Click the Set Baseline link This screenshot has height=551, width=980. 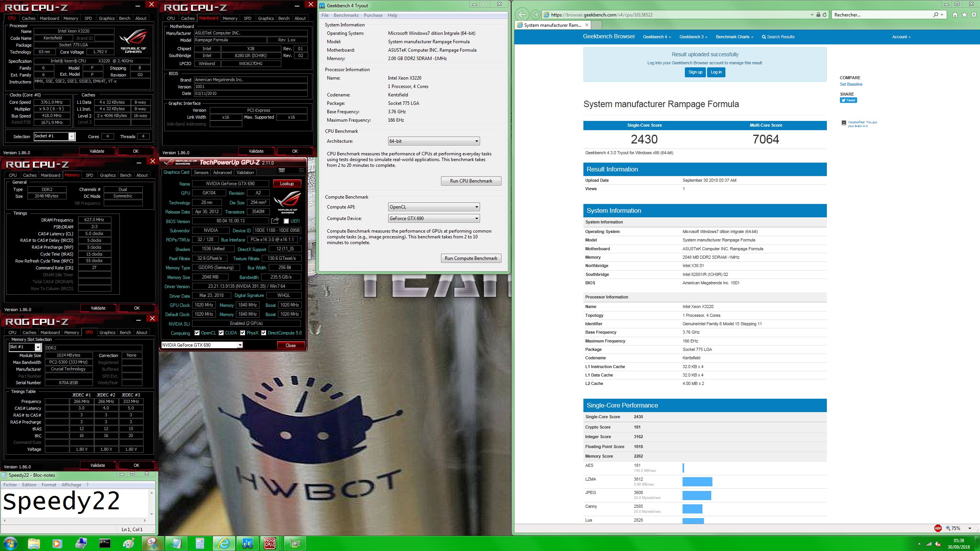pos(851,84)
